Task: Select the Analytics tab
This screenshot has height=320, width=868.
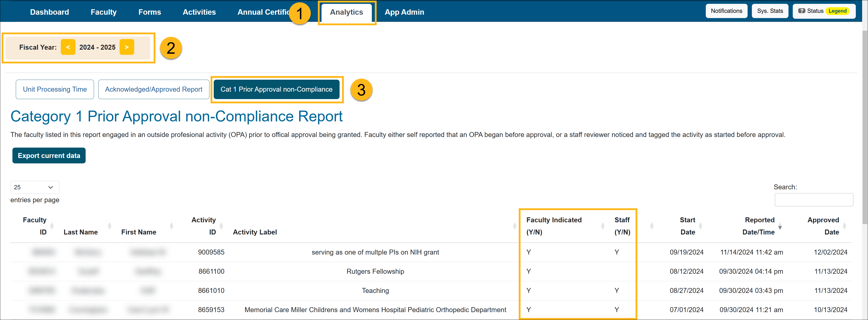Action: click(346, 12)
